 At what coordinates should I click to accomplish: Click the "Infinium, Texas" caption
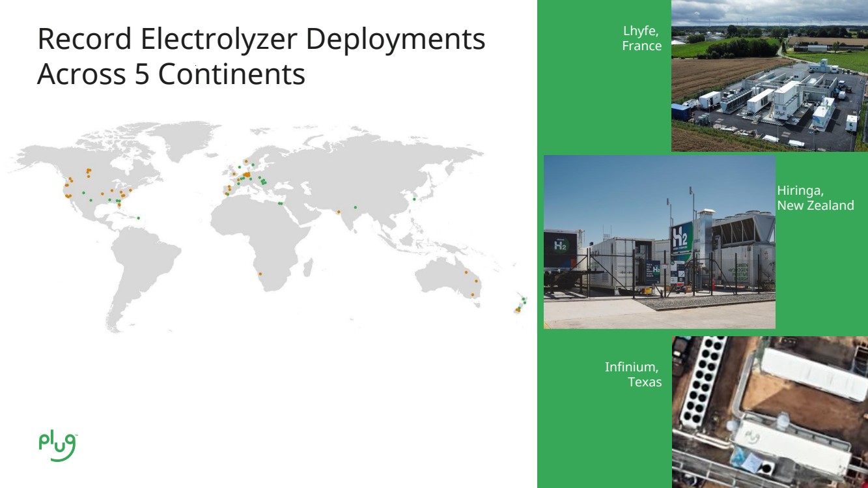click(633, 374)
